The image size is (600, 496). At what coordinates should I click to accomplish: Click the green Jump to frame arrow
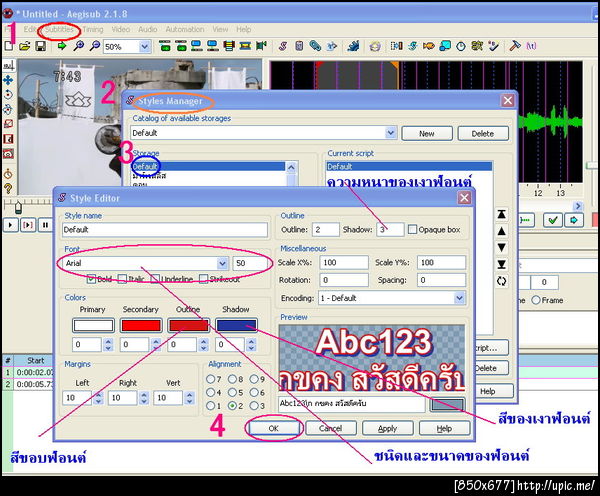coord(61,46)
